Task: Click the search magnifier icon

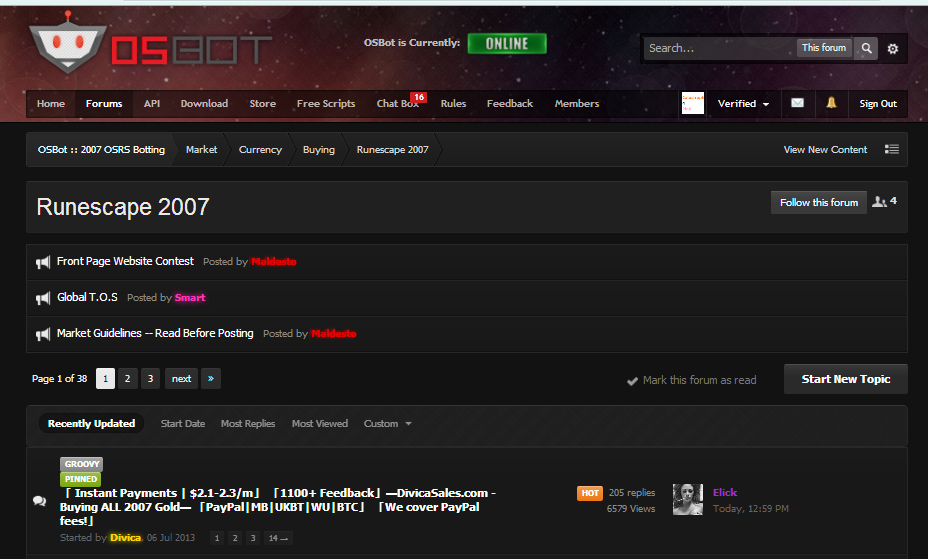Action: point(866,48)
